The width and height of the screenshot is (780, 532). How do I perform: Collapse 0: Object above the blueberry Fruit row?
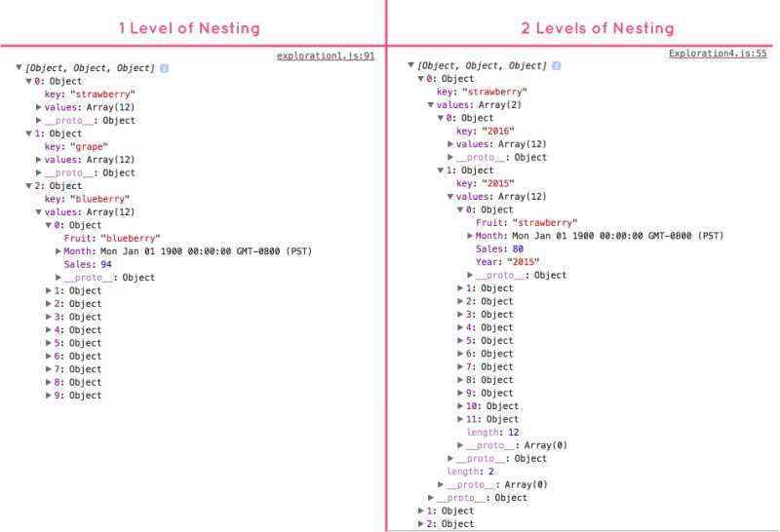pyautogui.click(x=48, y=225)
